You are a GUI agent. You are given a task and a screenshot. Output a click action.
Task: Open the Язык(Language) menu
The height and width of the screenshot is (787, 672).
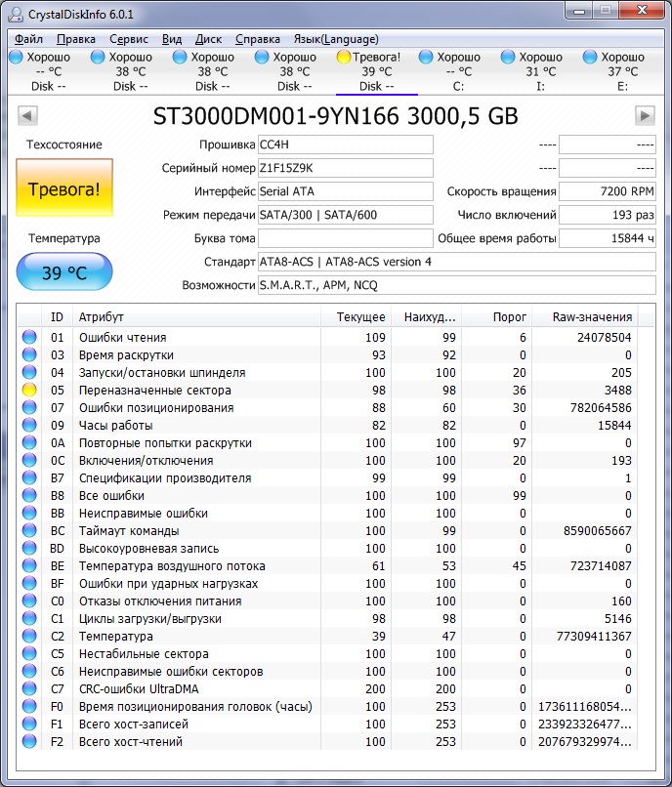tap(336, 39)
